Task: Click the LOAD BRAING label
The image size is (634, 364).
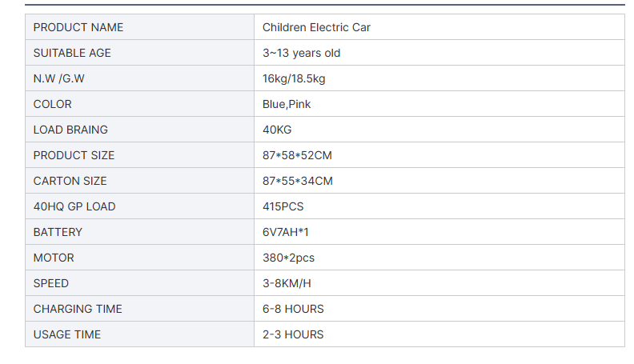Action: pyautogui.click(x=70, y=130)
